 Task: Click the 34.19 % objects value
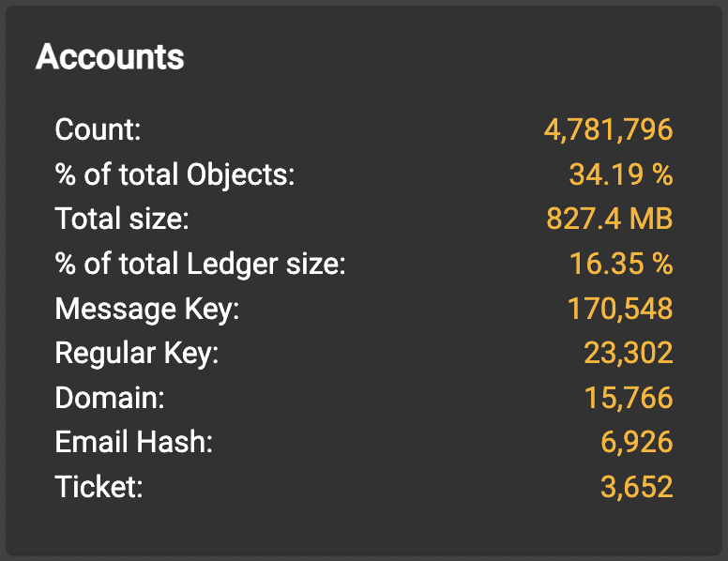pos(621,174)
